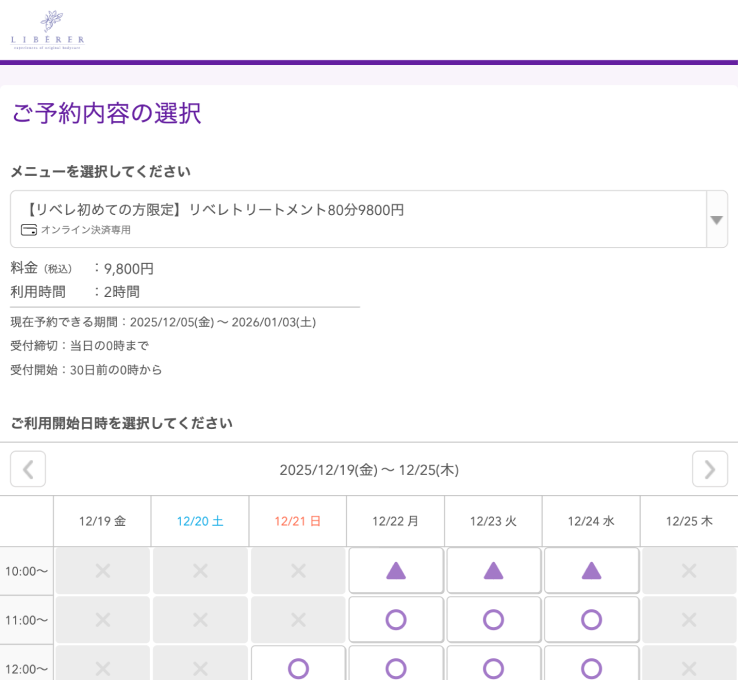Choose 12:00 available slot on 12/23 Tuesday
This screenshot has width=738, height=680.
pos(493,667)
